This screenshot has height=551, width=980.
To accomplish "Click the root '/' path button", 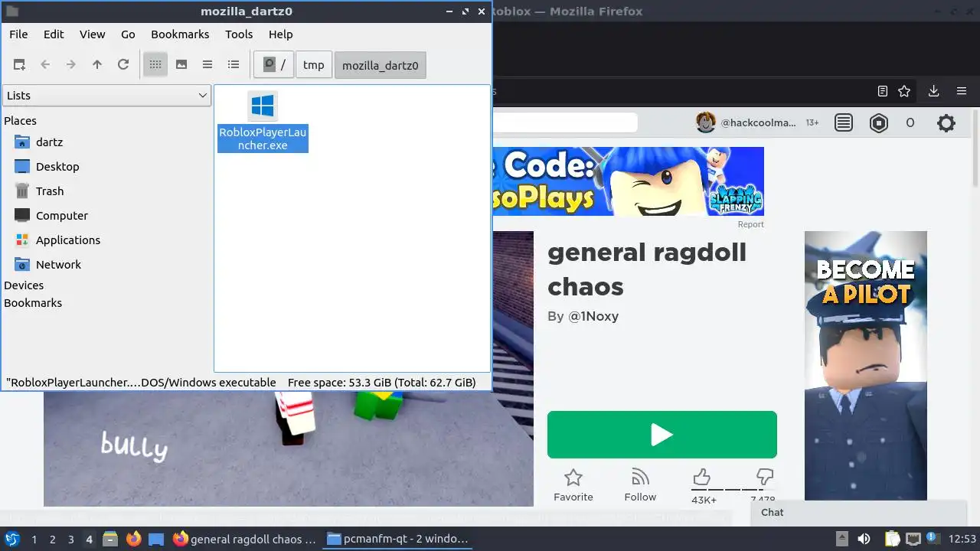I will pyautogui.click(x=274, y=65).
